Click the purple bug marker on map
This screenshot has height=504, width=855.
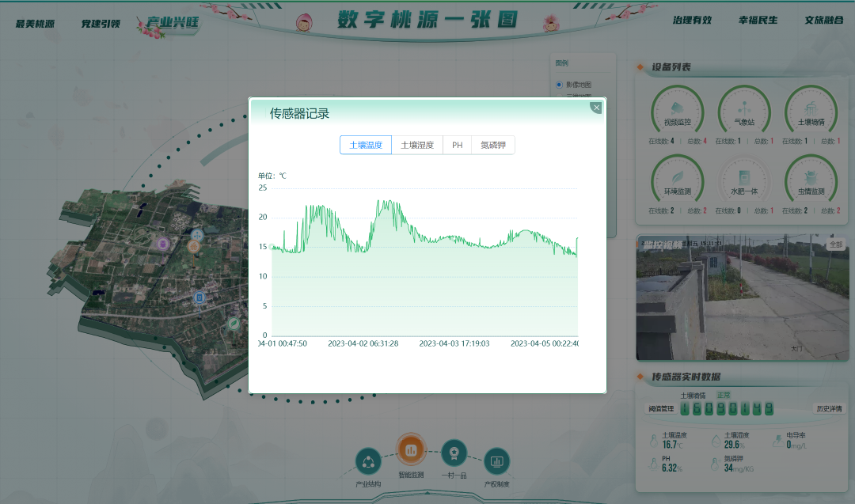coord(162,244)
